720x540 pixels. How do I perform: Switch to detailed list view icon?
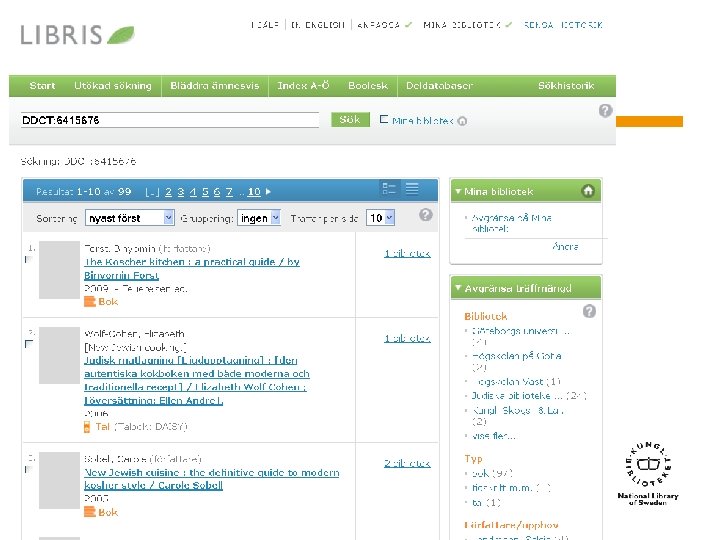389,188
